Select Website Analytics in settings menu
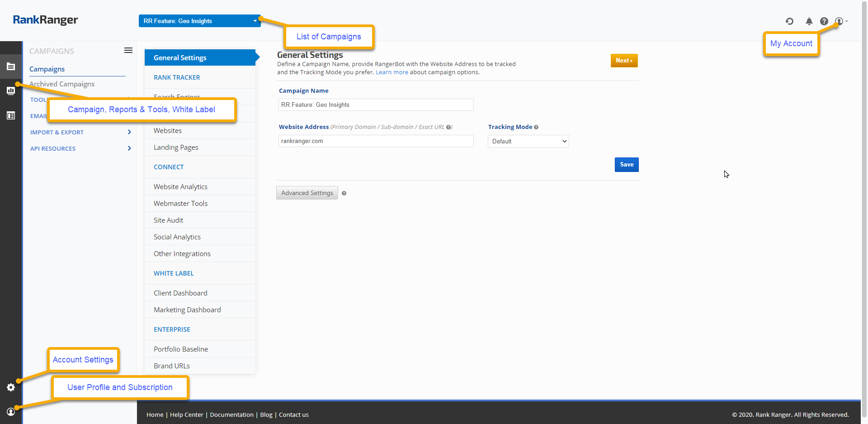Image resolution: width=868 pixels, height=424 pixels. (180, 186)
